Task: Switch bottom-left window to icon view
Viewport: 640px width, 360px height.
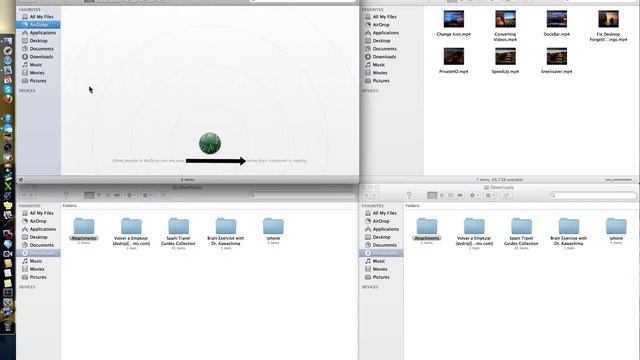Action: 89,196
